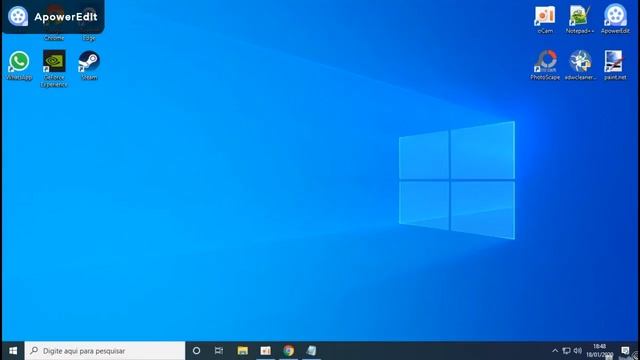
Task: Open Google Chrome from the taskbar
Action: pos(289,351)
